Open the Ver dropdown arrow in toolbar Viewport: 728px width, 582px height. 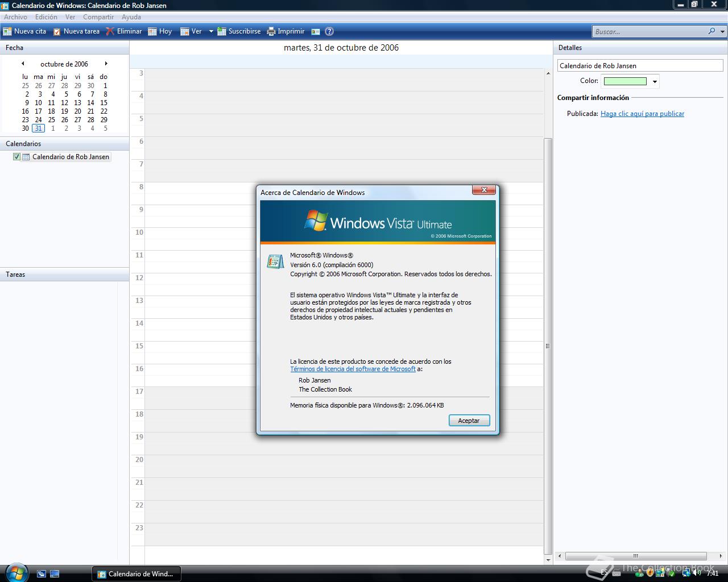click(210, 31)
